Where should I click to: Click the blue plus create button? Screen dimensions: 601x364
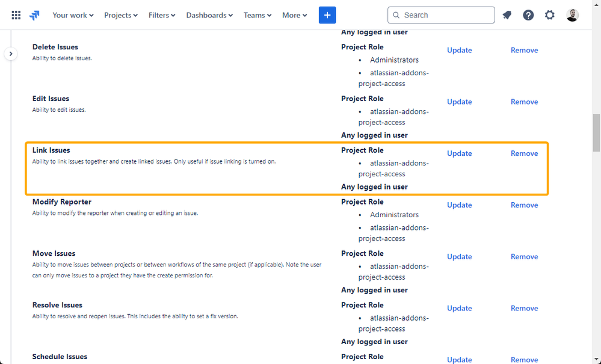pos(327,15)
